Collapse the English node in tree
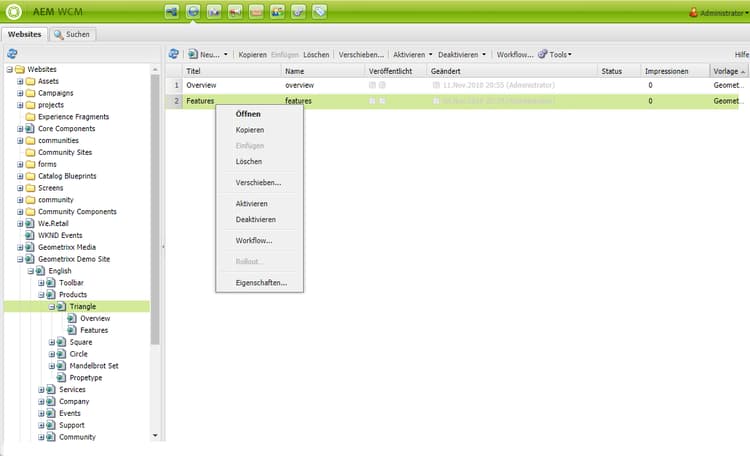Viewport: 750px width, 456px height. pyautogui.click(x=31, y=271)
